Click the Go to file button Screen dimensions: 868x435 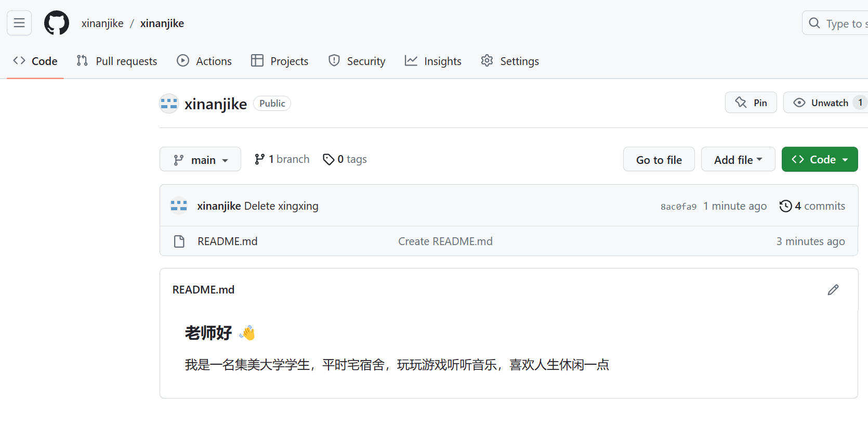click(x=659, y=160)
